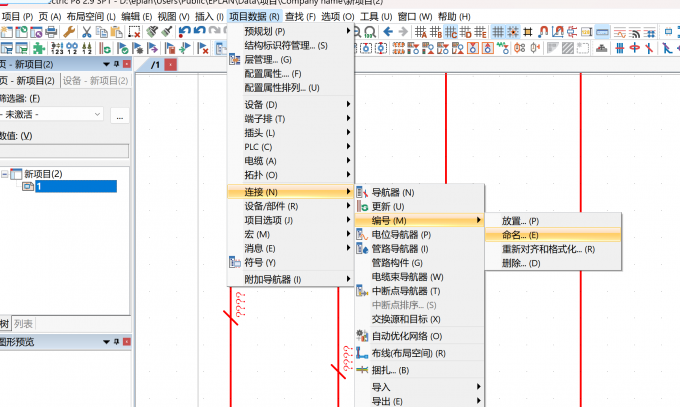
Task: Click the new page toolbar icon
Action: point(7,32)
